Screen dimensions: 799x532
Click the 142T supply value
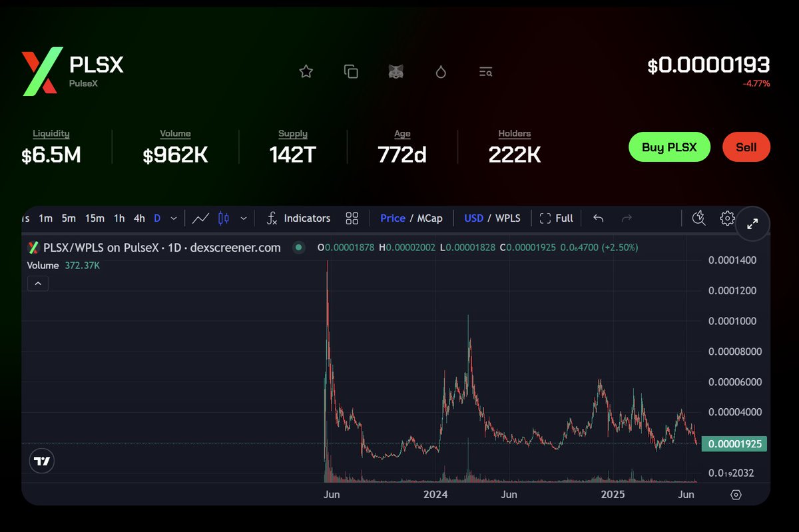click(293, 155)
